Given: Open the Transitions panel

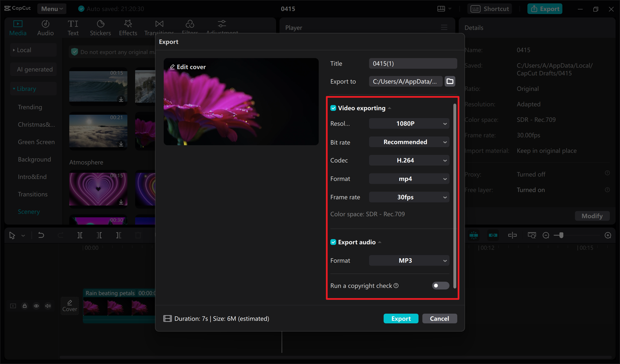Looking at the screenshot, I should coord(159,27).
